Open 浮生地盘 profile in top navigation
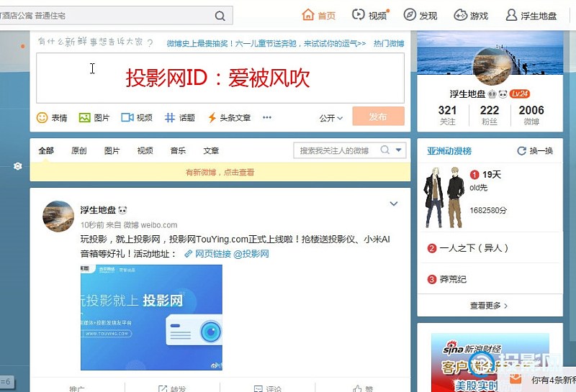Image resolution: width=576 pixels, height=392 pixels. coord(531,15)
